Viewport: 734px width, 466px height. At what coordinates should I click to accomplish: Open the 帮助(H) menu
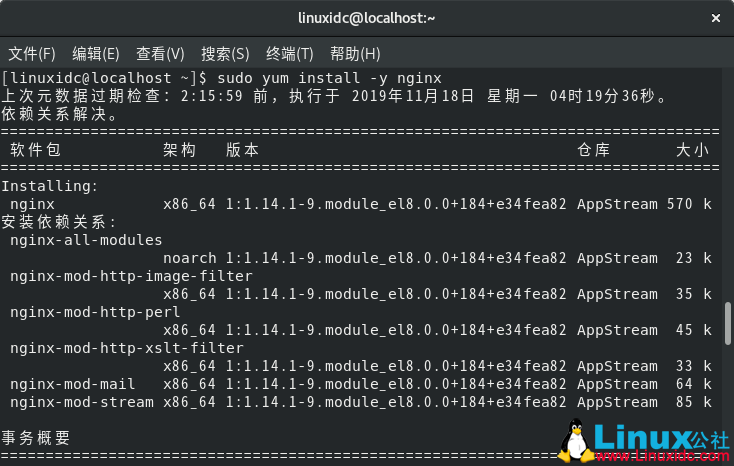(x=355, y=54)
